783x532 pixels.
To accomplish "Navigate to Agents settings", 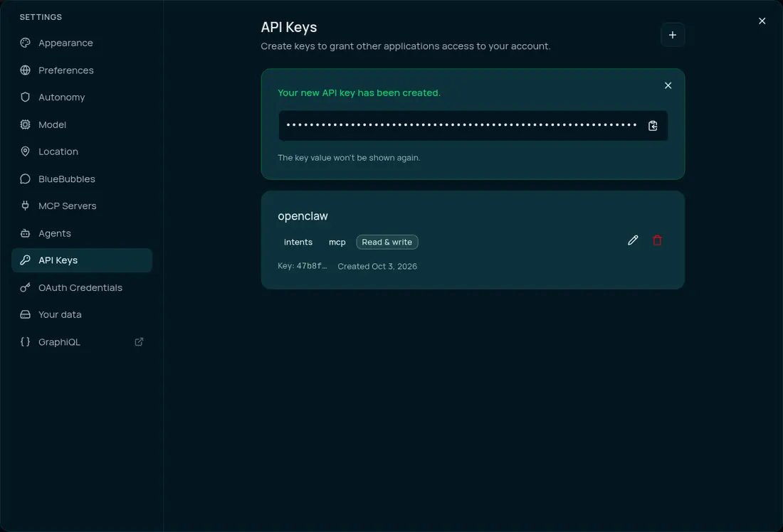I will 82,233.
